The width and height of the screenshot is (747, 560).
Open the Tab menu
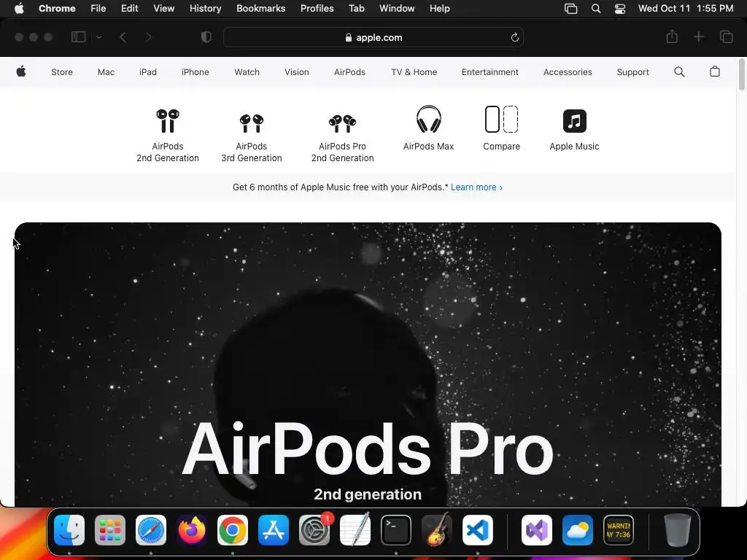pos(356,9)
